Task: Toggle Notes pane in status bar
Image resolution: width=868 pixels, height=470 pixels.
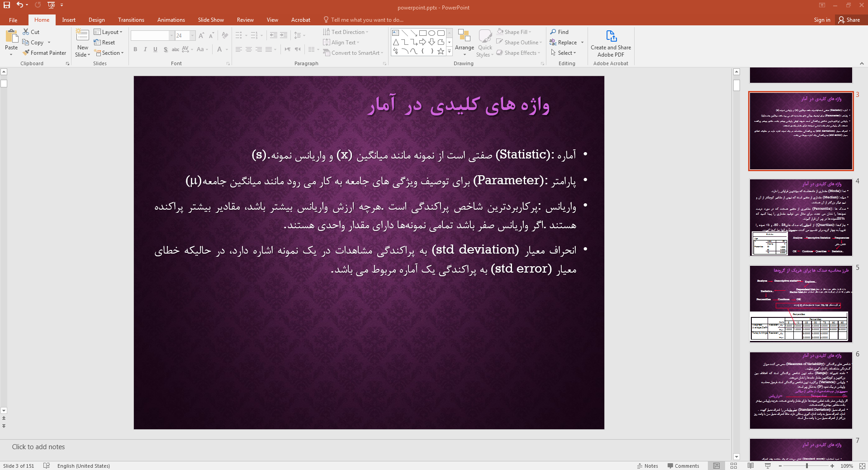Action: click(647, 465)
